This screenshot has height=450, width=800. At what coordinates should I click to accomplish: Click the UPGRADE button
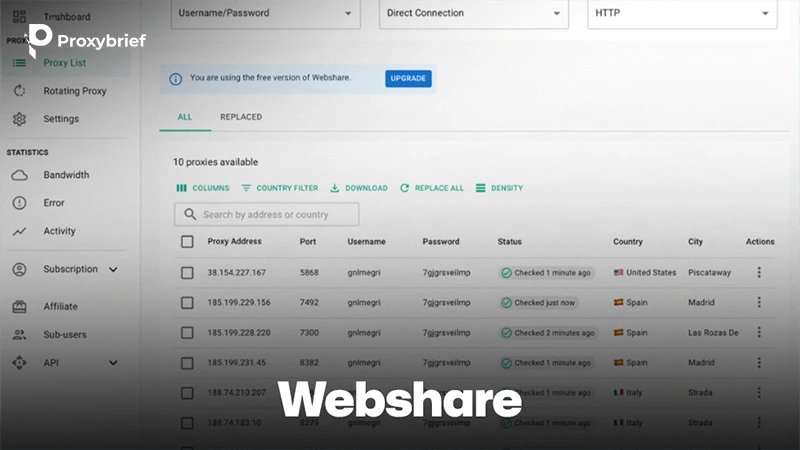click(408, 79)
